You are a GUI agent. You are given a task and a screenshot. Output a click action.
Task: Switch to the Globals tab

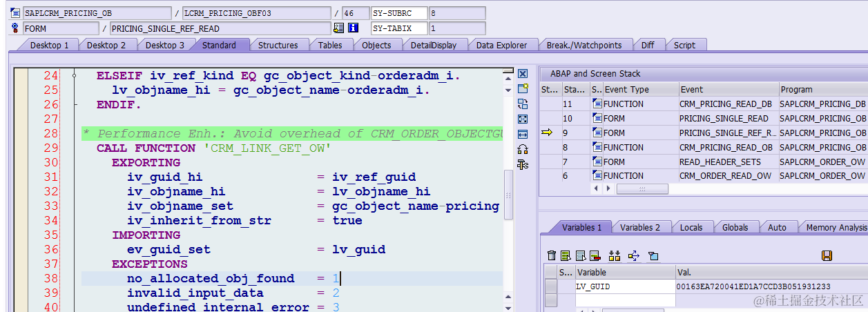tap(735, 227)
